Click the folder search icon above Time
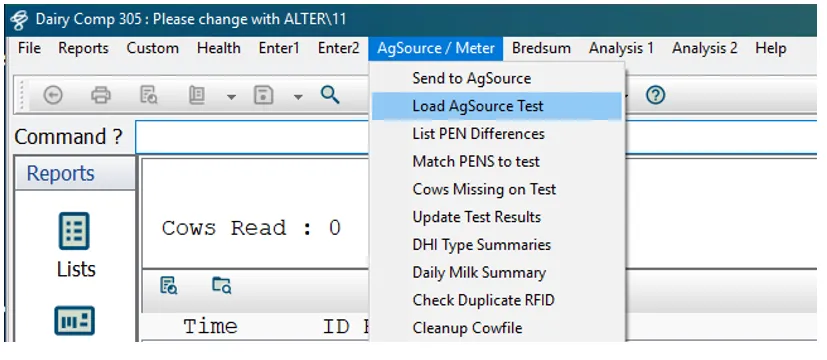 (222, 285)
